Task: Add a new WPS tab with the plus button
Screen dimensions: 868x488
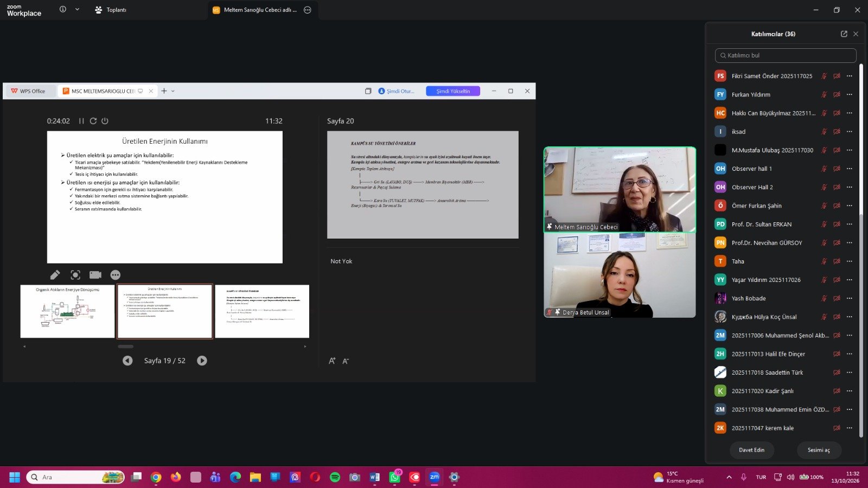Action: pos(164,91)
